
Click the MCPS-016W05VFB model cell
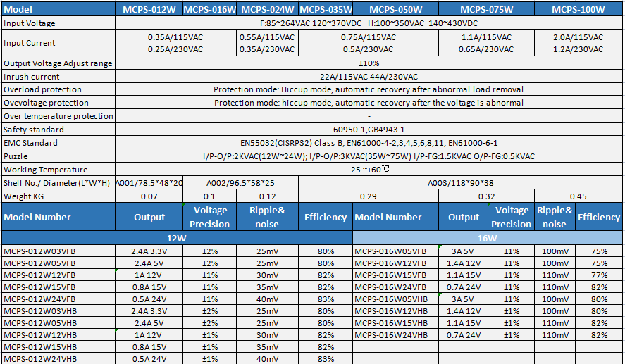[x=390, y=251]
